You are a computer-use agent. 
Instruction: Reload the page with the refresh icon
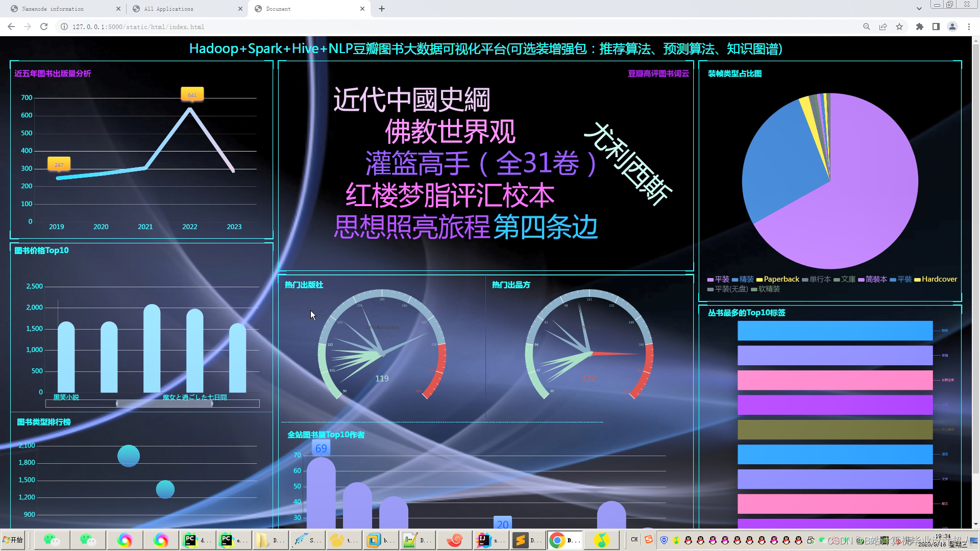[x=44, y=27]
